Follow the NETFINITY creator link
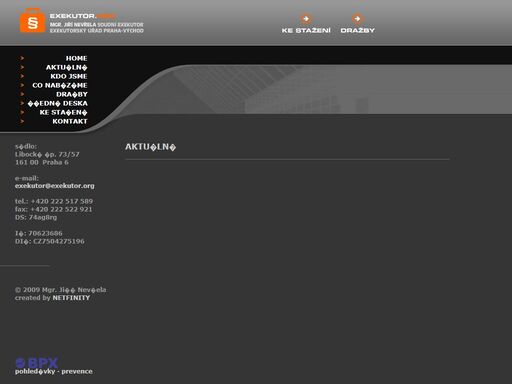This screenshot has width=512, height=384. 71,298
